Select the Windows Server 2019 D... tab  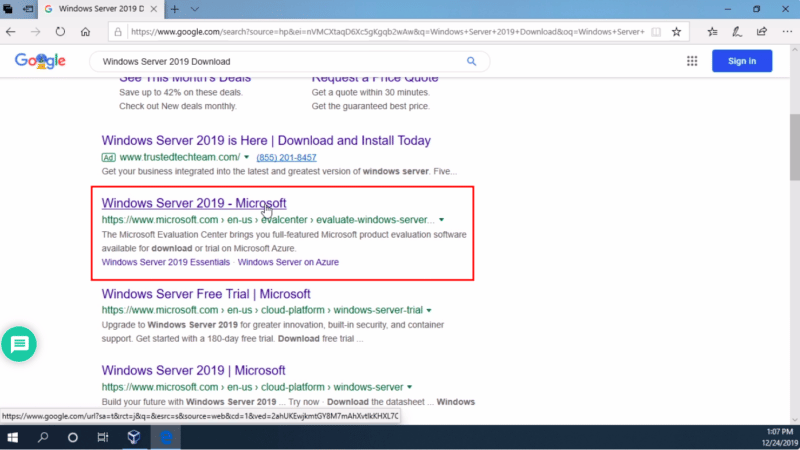click(x=100, y=9)
